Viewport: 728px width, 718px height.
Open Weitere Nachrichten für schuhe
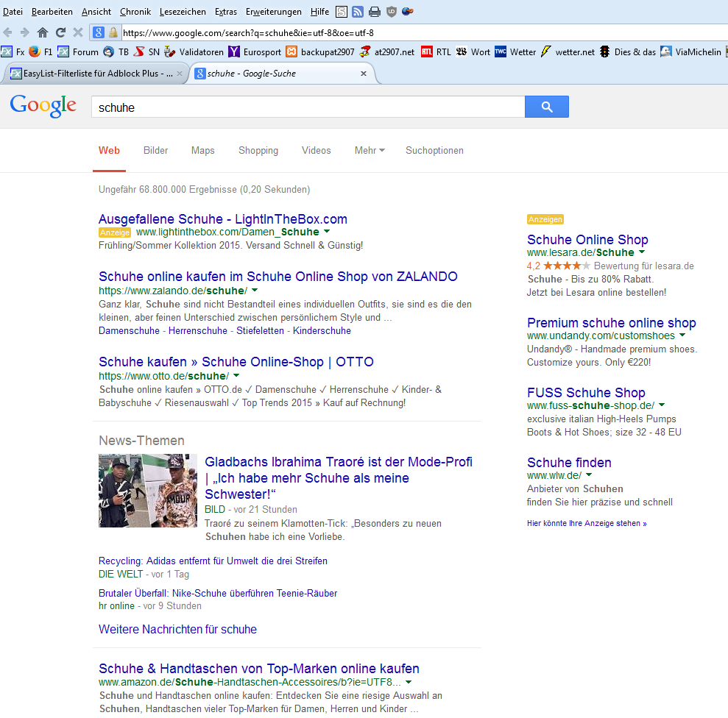click(x=177, y=629)
